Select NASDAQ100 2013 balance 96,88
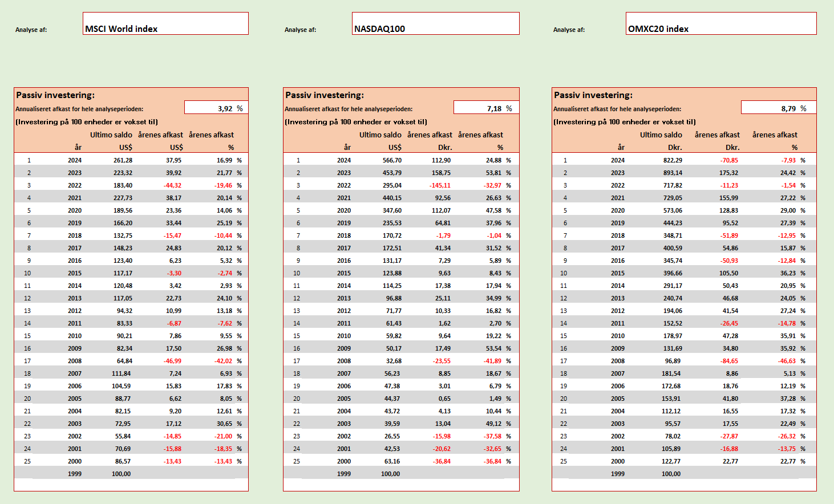This screenshot has height=504, width=834. 394,298
